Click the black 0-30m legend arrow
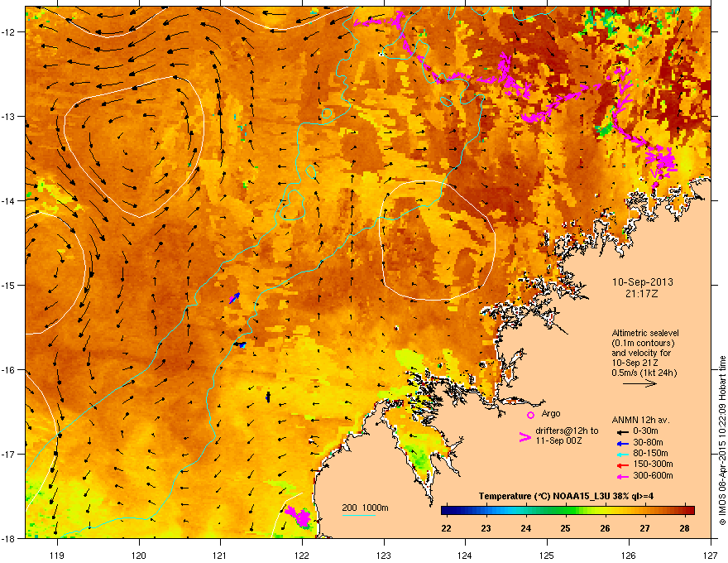The height and width of the screenshot is (563, 728). point(622,432)
